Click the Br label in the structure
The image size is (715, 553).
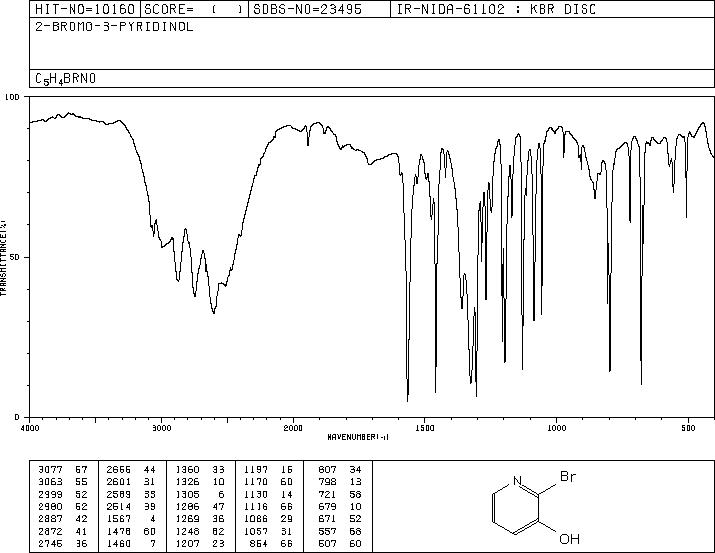[568, 476]
